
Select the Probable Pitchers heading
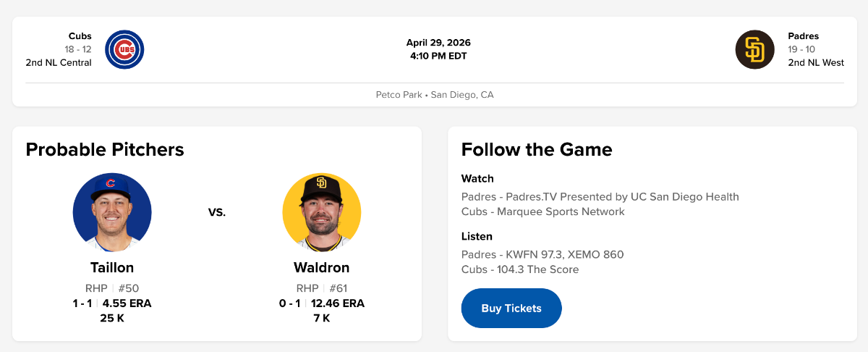tap(105, 150)
